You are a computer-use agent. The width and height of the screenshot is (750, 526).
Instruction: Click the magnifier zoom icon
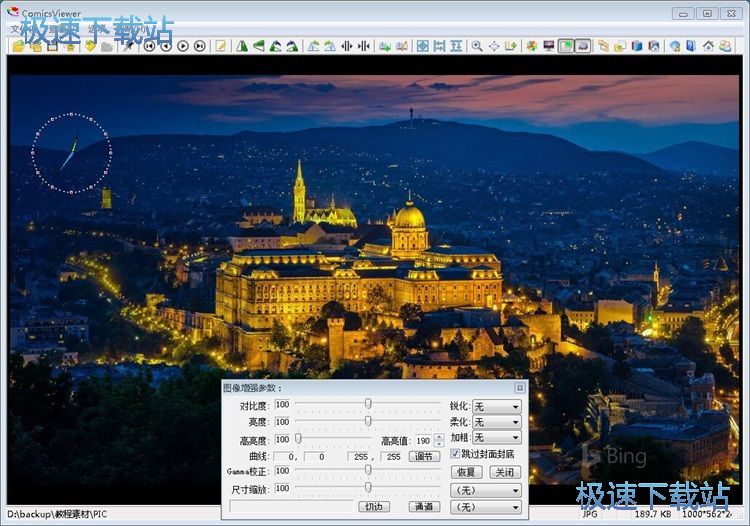tap(477, 46)
